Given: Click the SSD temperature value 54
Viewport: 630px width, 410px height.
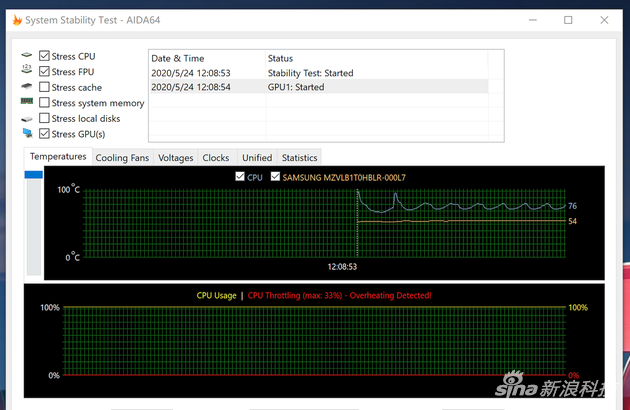Looking at the screenshot, I should point(572,221).
